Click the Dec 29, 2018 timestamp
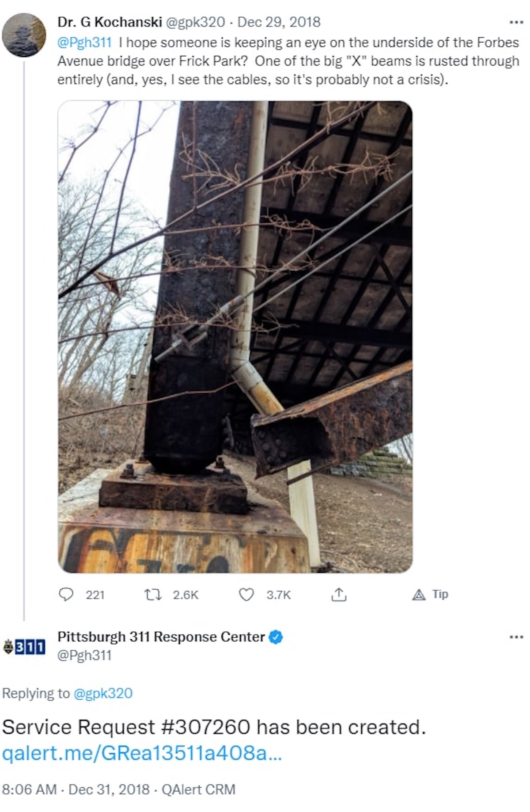 [x=279, y=22]
